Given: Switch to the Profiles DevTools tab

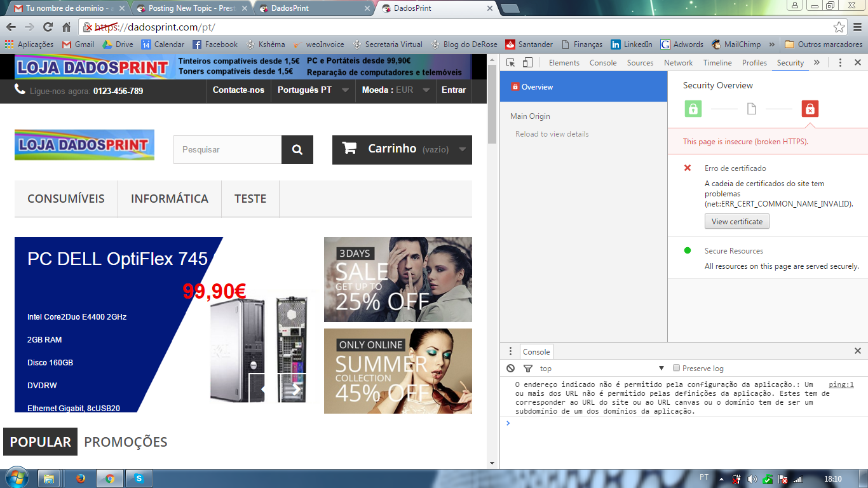Looking at the screenshot, I should coord(754,63).
